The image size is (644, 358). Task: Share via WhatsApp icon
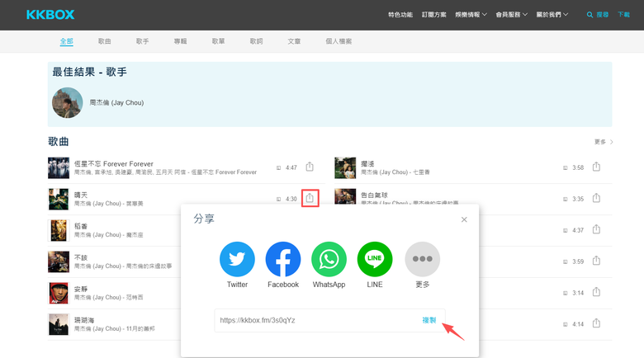click(329, 259)
